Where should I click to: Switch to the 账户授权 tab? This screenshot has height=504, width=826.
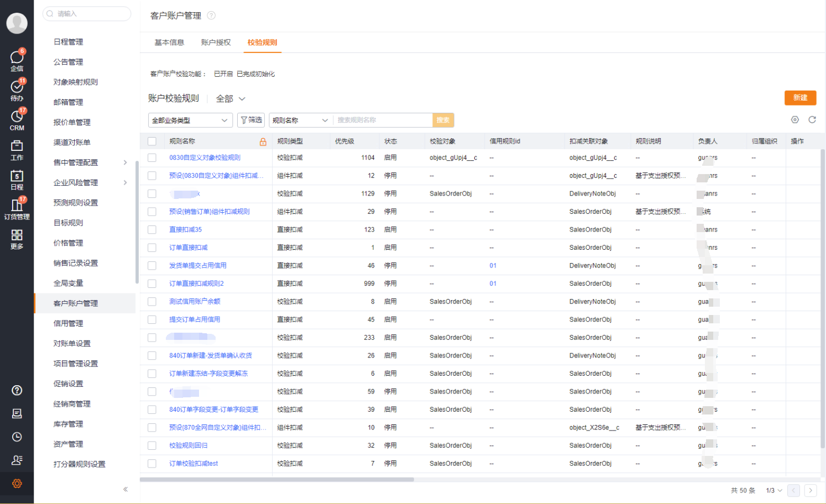click(x=216, y=43)
